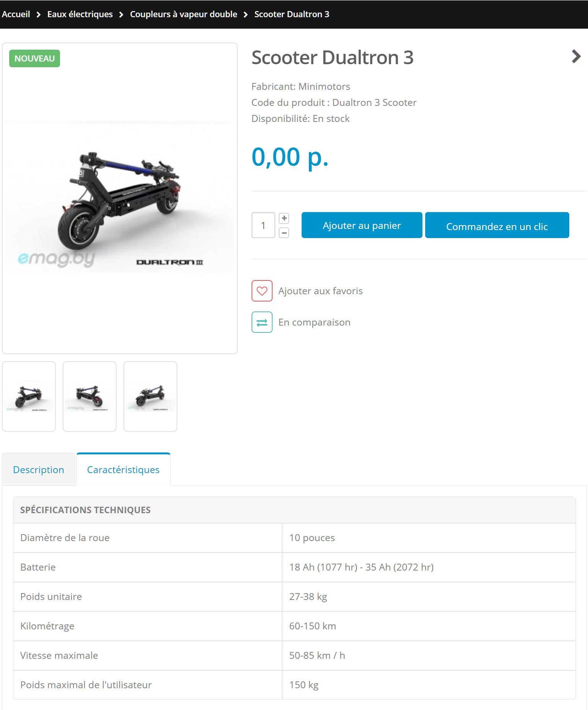Increase quantity with the plus button
588x710 pixels.
point(284,218)
